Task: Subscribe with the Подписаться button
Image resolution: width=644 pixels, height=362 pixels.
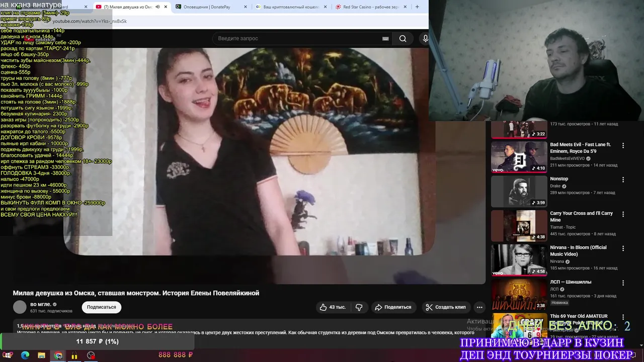Action: click(x=101, y=307)
